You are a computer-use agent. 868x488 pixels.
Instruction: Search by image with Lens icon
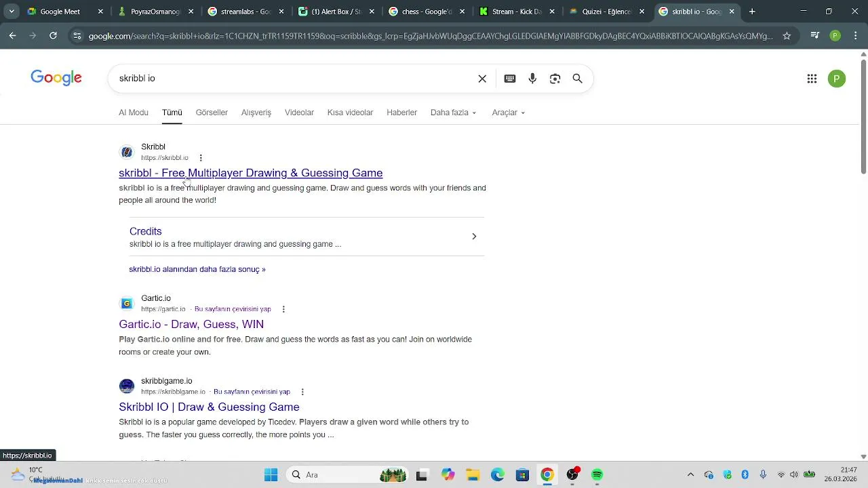tap(555, 79)
